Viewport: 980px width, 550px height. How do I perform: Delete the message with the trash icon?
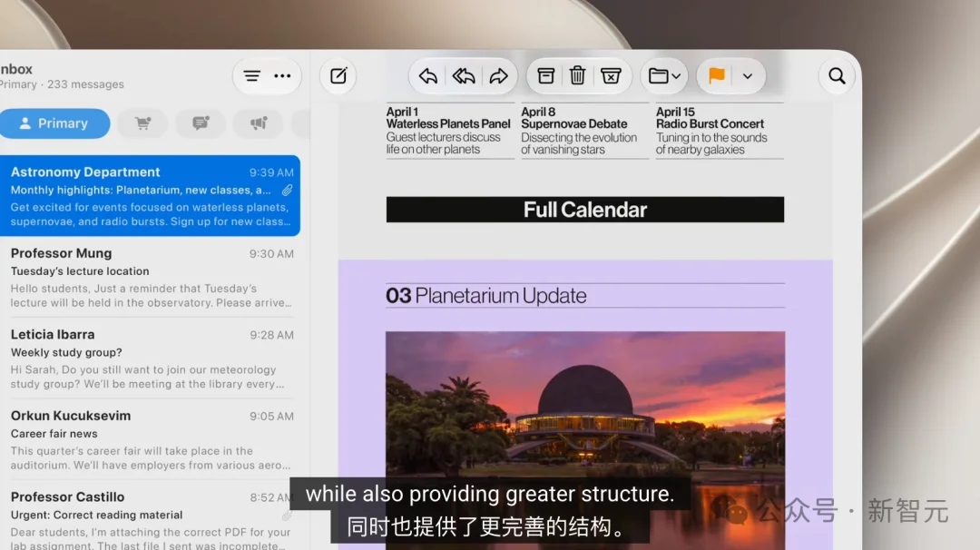(x=577, y=76)
